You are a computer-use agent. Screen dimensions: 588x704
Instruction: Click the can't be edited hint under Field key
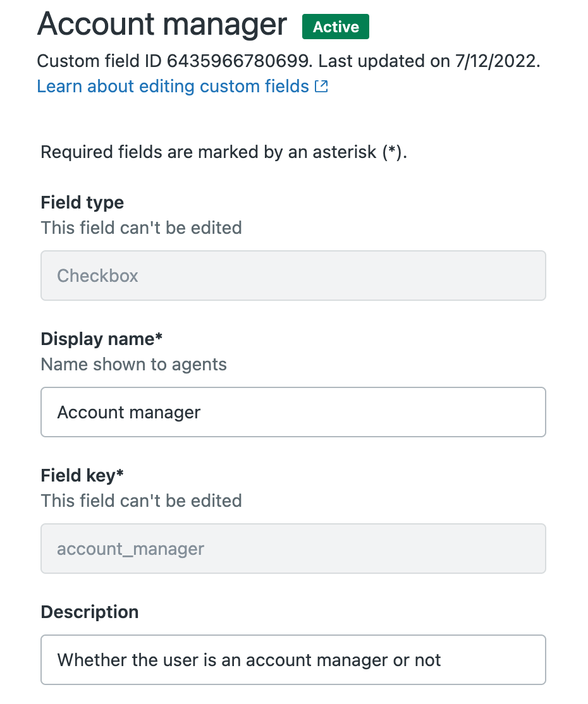tap(142, 501)
